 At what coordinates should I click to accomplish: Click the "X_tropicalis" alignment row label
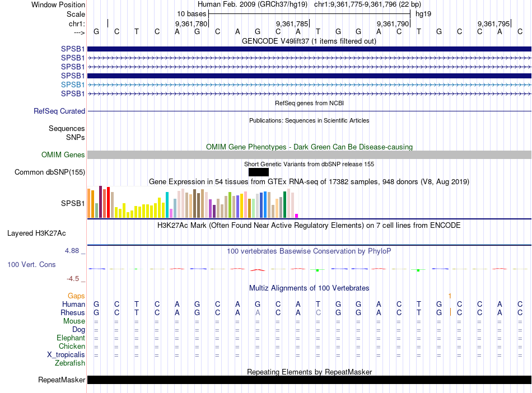coord(66,355)
